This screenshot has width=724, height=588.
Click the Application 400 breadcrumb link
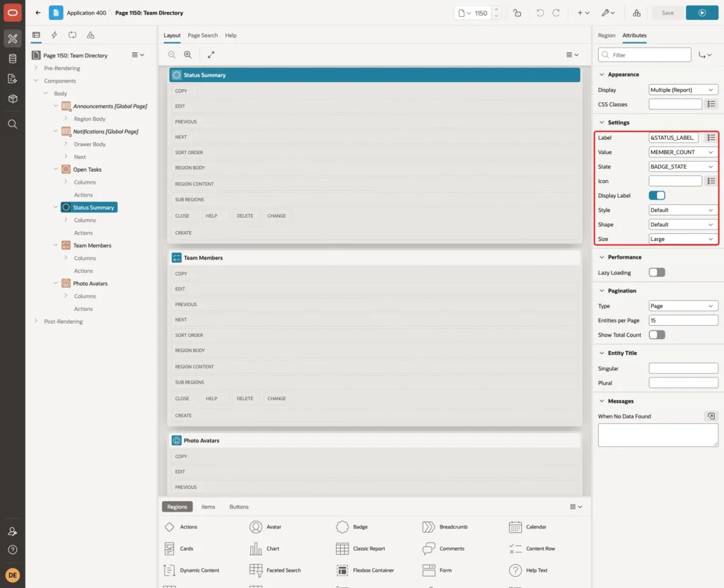86,13
